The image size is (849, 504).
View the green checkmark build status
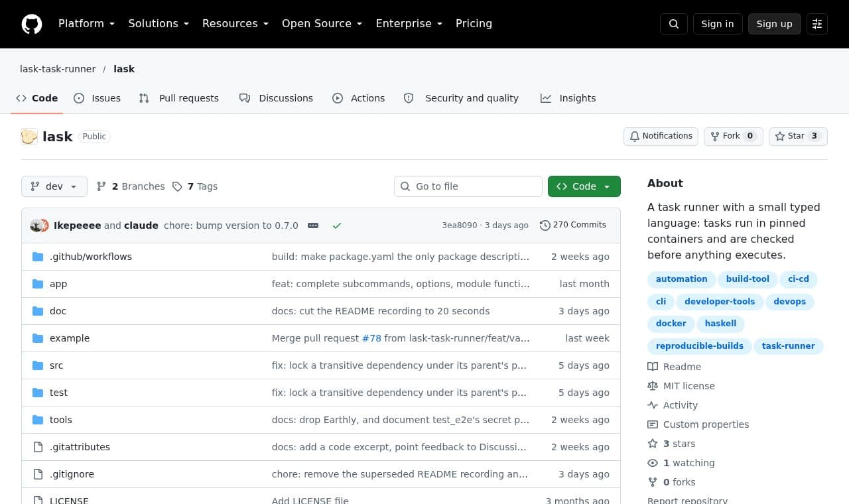pos(337,225)
